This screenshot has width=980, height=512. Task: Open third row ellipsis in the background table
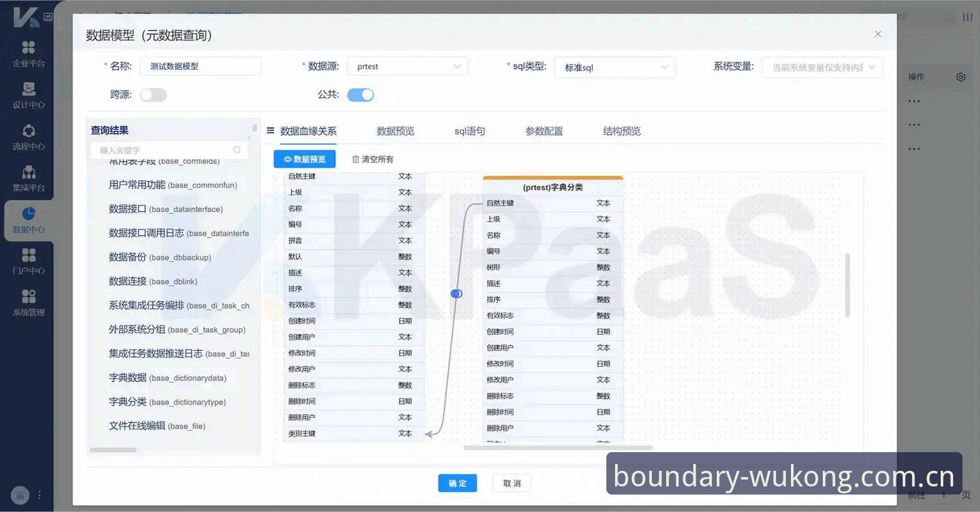tap(914, 149)
